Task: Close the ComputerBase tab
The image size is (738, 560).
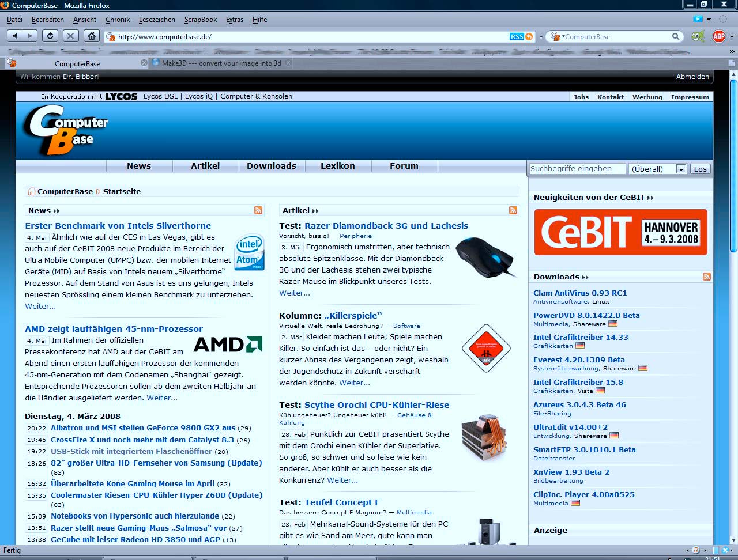Action: [144, 63]
